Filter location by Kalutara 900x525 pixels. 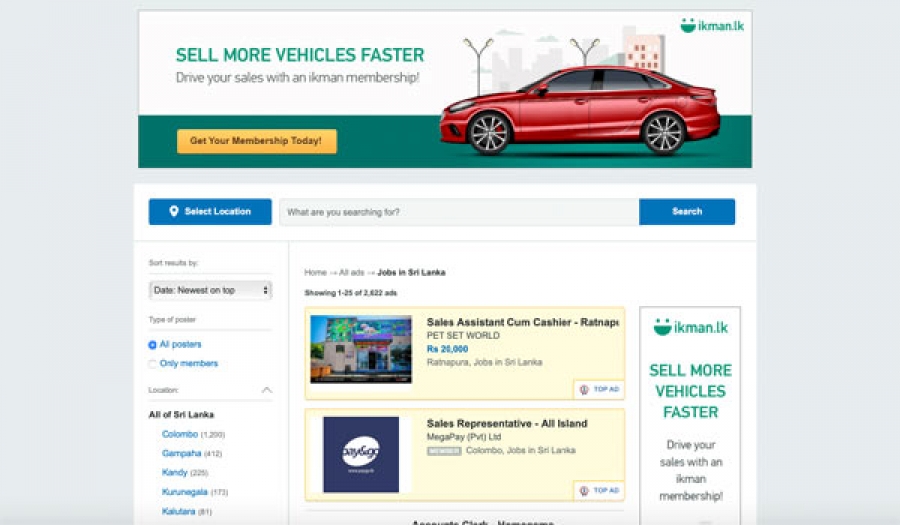pyautogui.click(x=179, y=511)
